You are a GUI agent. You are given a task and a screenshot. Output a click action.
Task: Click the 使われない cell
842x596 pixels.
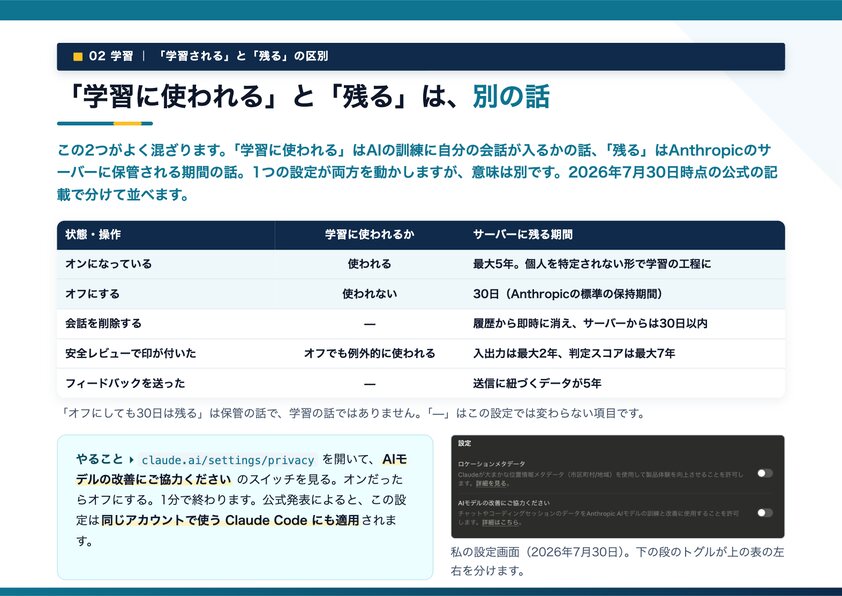point(369,294)
